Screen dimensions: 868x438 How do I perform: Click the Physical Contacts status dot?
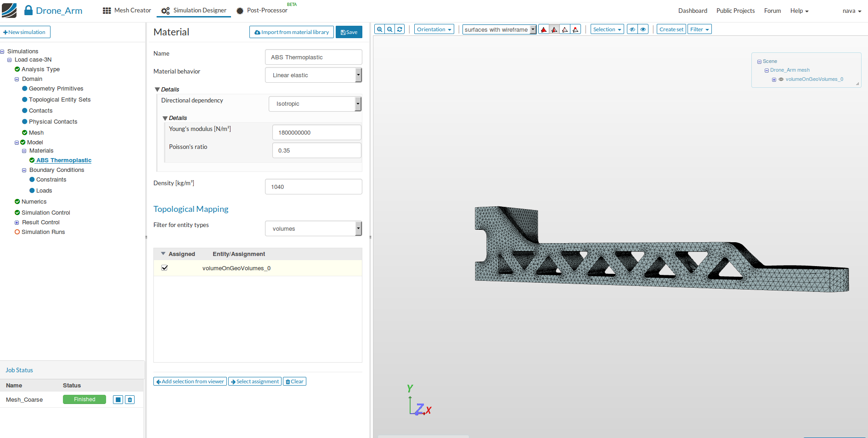click(x=25, y=121)
